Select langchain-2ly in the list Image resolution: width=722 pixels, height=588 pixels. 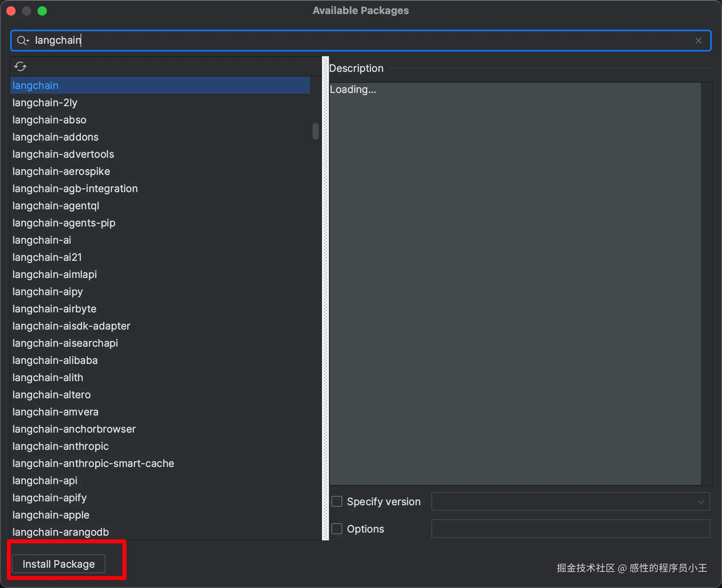(x=160, y=102)
